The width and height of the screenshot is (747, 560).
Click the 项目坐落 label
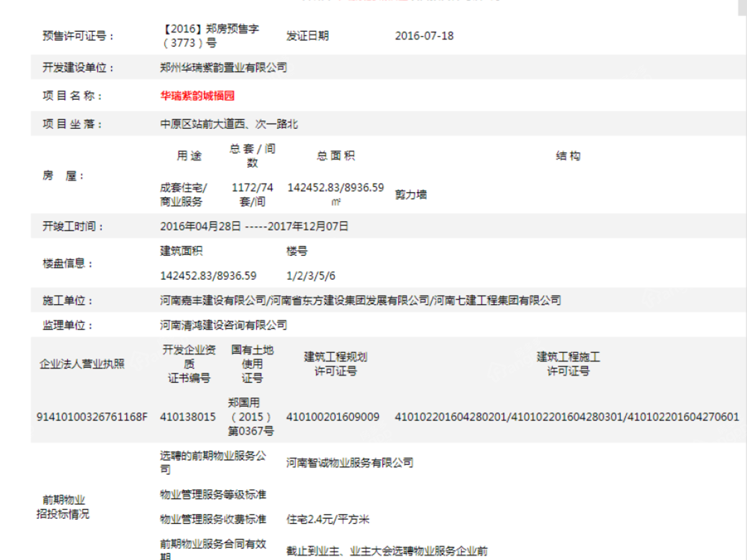[73, 124]
